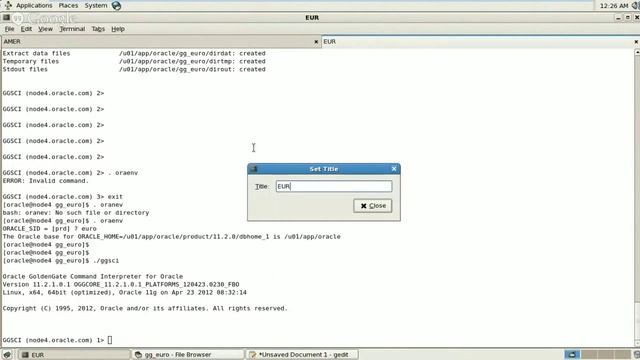Open the Applications menu in top panel

click(34, 5)
